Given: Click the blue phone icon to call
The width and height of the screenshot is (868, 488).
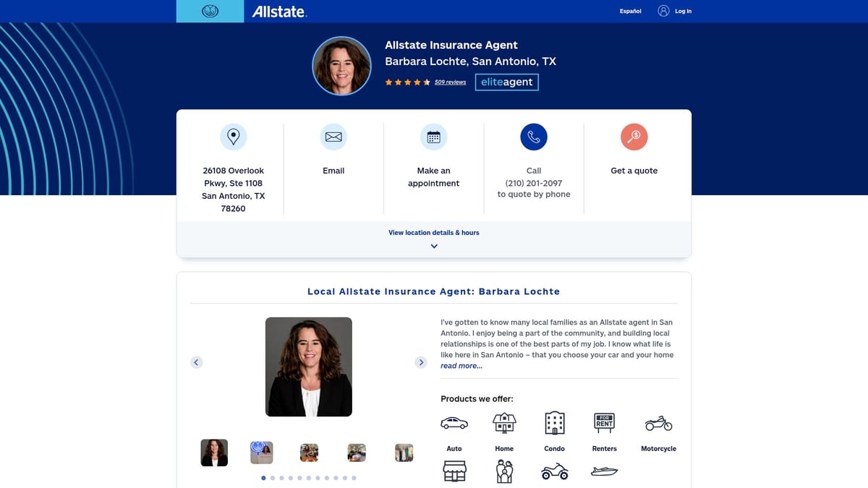Looking at the screenshot, I should (x=533, y=136).
